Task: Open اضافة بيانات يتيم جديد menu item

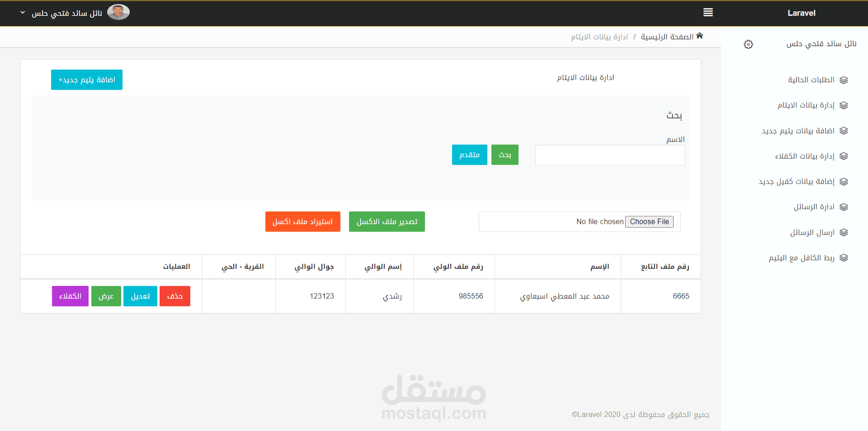Action: [x=798, y=131]
